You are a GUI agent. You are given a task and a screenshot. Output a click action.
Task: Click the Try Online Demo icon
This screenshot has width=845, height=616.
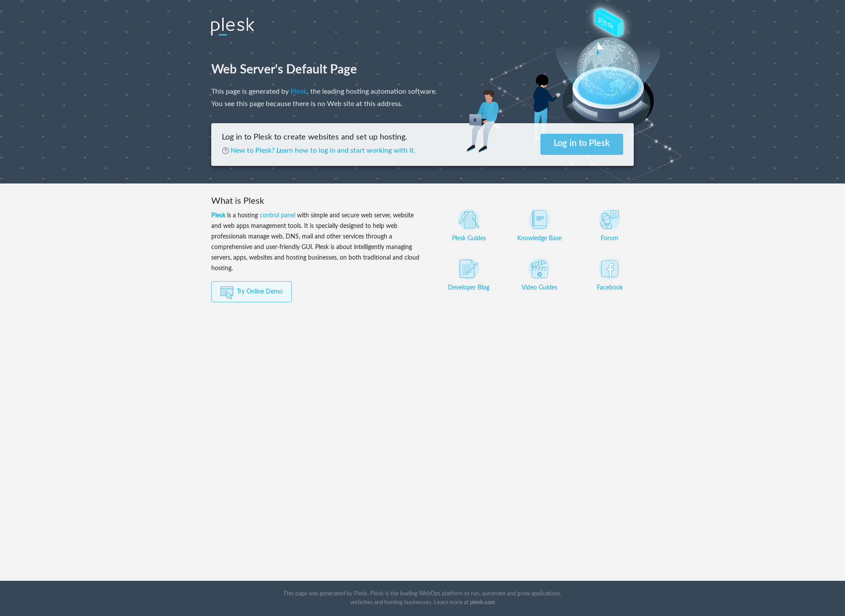click(x=227, y=292)
